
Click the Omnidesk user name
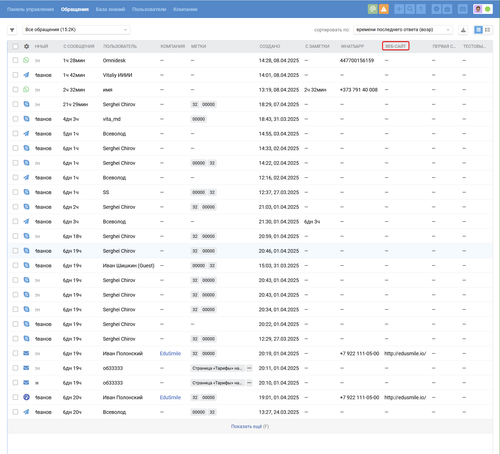[114, 60]
